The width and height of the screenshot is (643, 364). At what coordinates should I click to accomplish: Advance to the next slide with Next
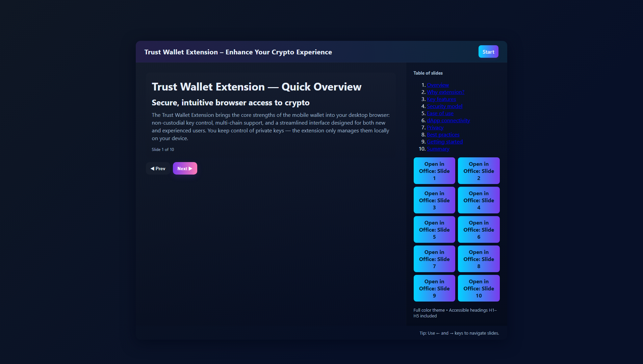tap(185, 168)
